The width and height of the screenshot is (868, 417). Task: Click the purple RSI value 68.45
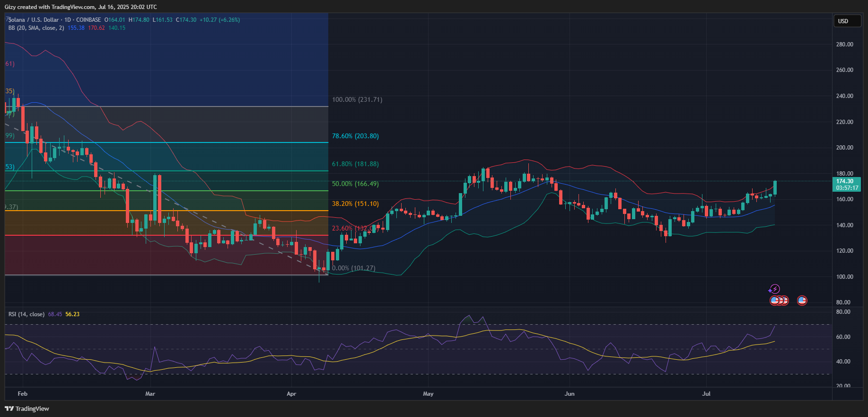pos(55,314)
